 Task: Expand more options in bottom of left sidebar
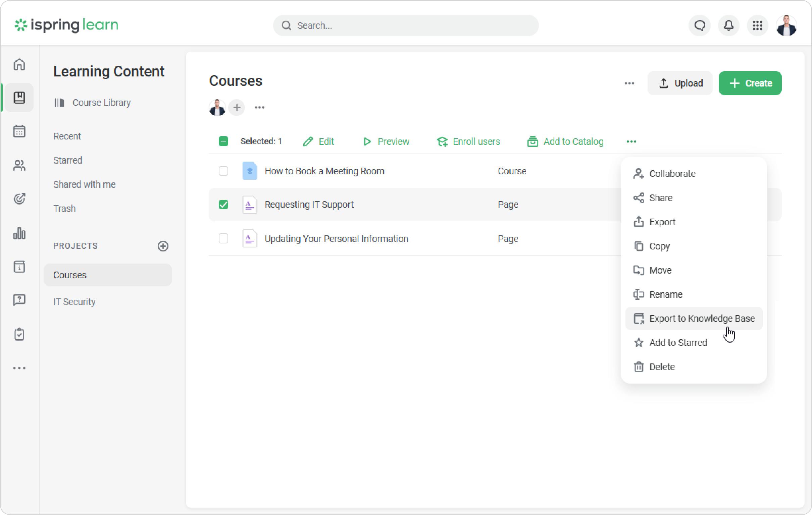[x=19, y=368]
